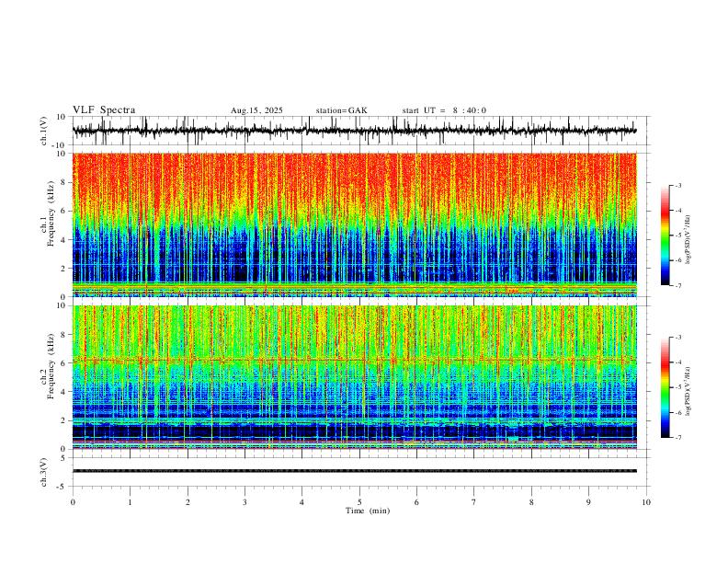Click the time axis end label "10"

pyautogui.click(x=646, y=502)
